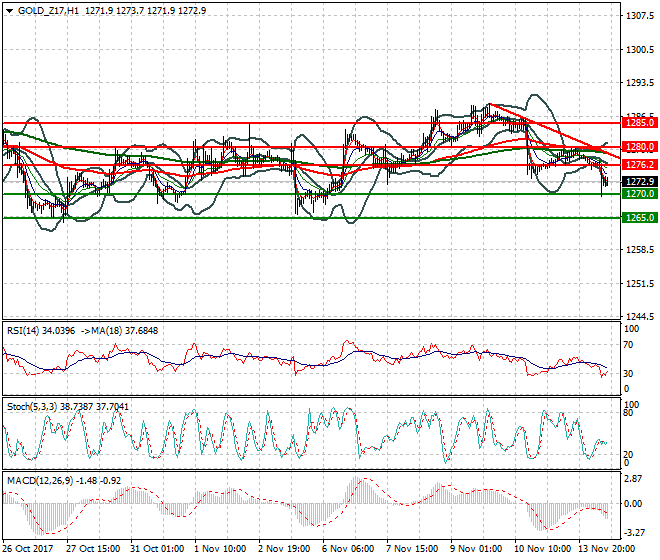Click the RSI scale level 70

pos(628,345)
